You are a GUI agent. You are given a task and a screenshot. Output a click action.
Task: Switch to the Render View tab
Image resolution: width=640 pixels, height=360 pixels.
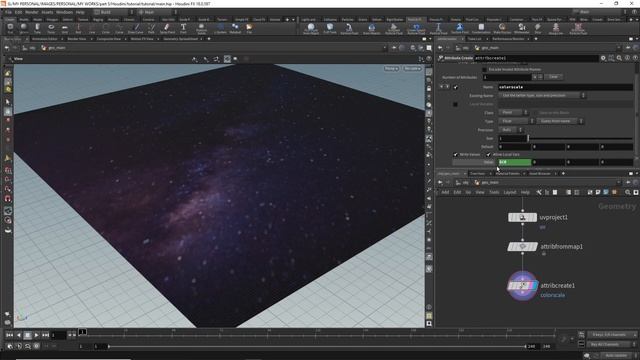click(x=77, y=39)
